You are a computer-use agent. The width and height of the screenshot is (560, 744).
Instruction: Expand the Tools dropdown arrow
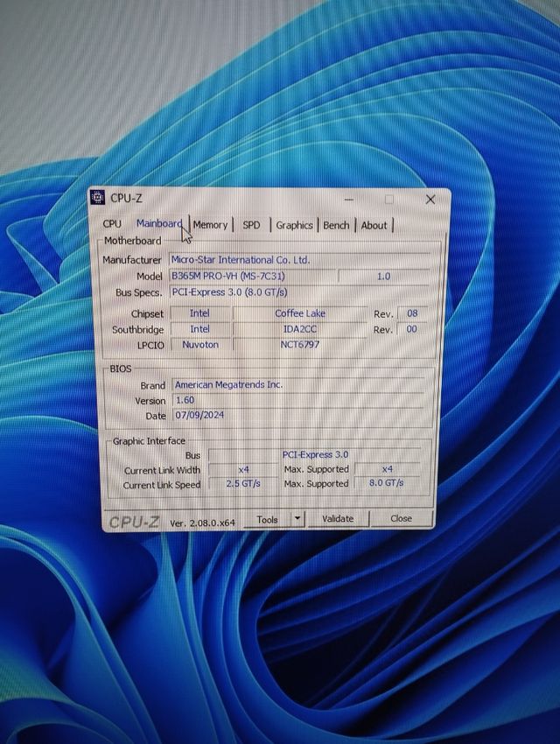point(297,519)
